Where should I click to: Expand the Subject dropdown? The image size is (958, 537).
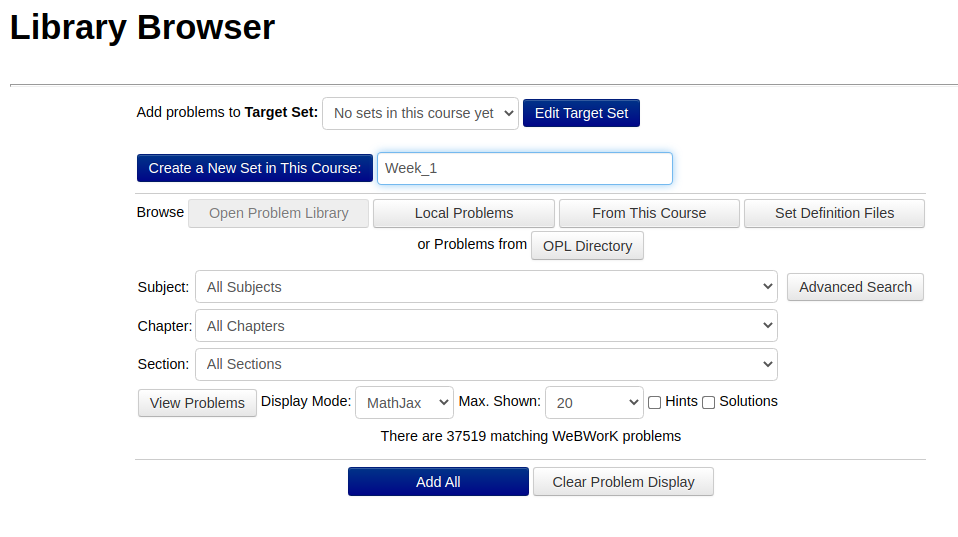(486, 287)
